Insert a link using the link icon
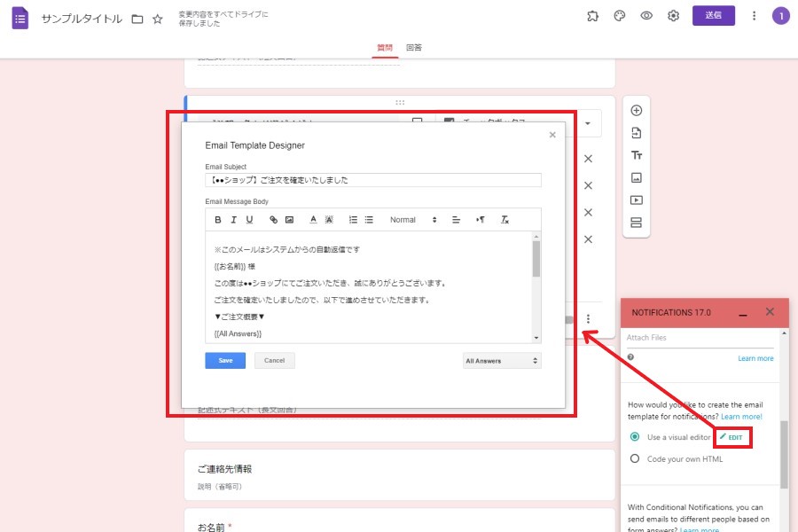Viewport: 798px width, 532px height. (274, 220)
